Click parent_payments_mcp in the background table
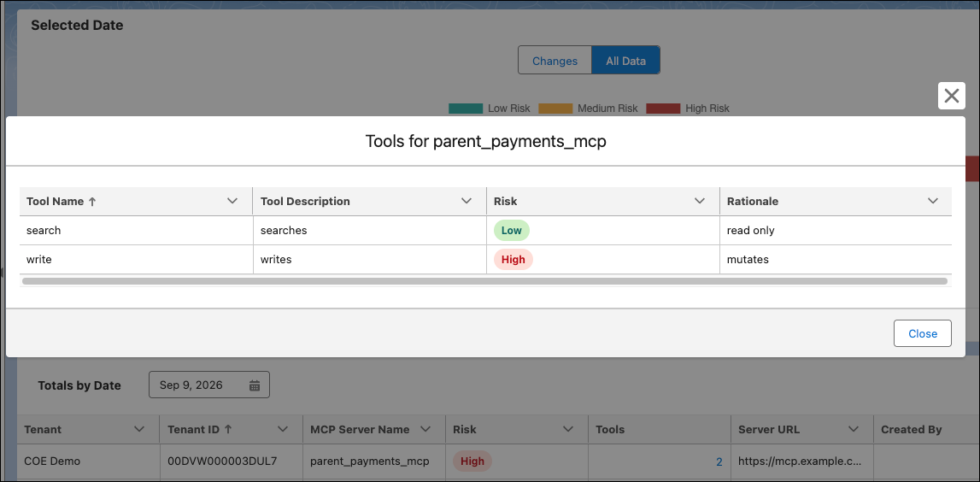Image resolution: width=980 pixels, height=482 pixels. 370,461
